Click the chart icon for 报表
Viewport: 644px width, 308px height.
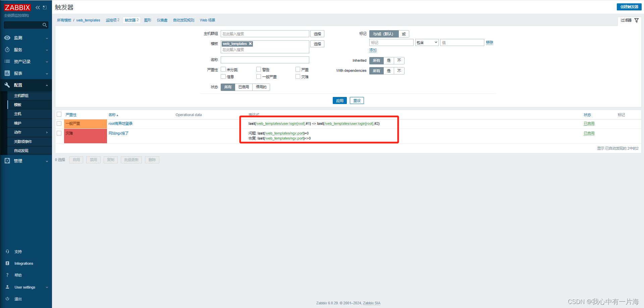click(x=7, y=73)
